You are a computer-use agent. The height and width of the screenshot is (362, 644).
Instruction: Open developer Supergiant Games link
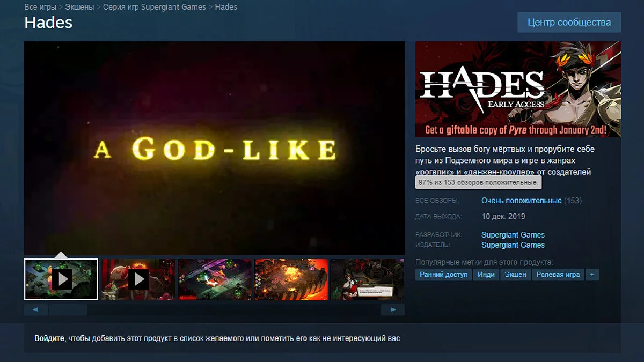pyautogui.click(x=513, y=234)
